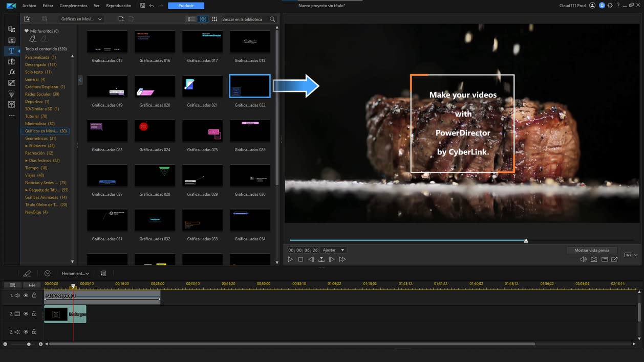Click the Producir button
This screenshot has width=644, height=362.
186,6
